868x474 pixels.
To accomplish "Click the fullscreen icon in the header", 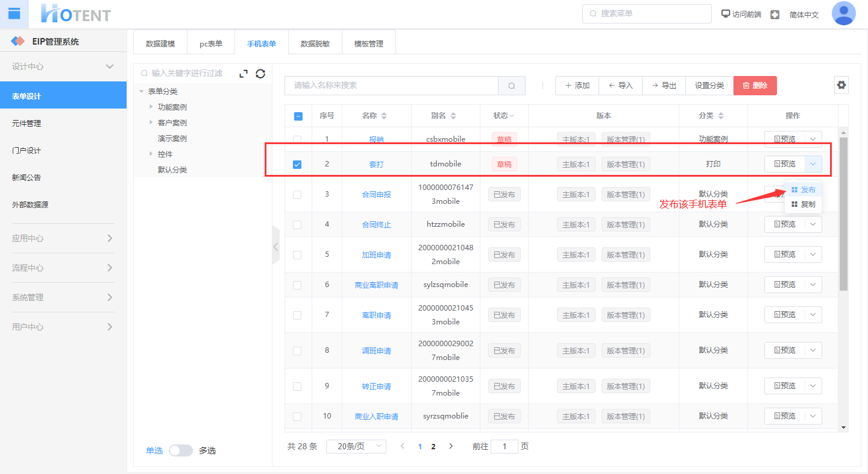I will (x=775, y=14).
